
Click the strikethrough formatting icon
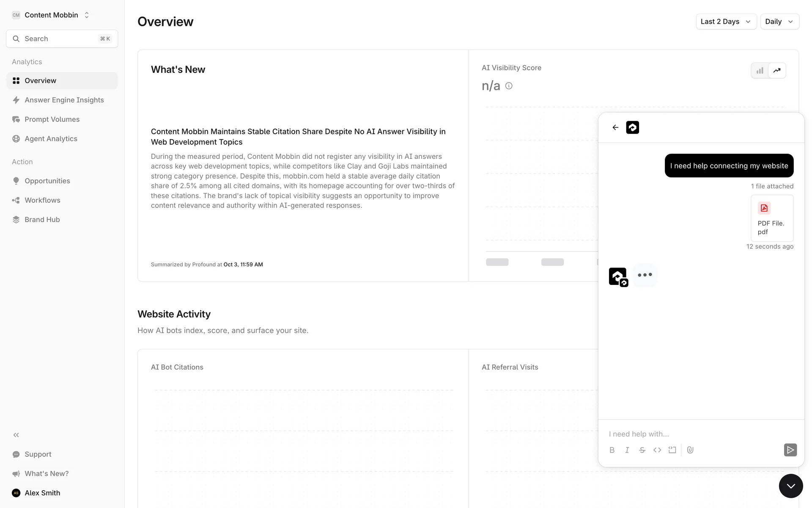click(642, 450)
